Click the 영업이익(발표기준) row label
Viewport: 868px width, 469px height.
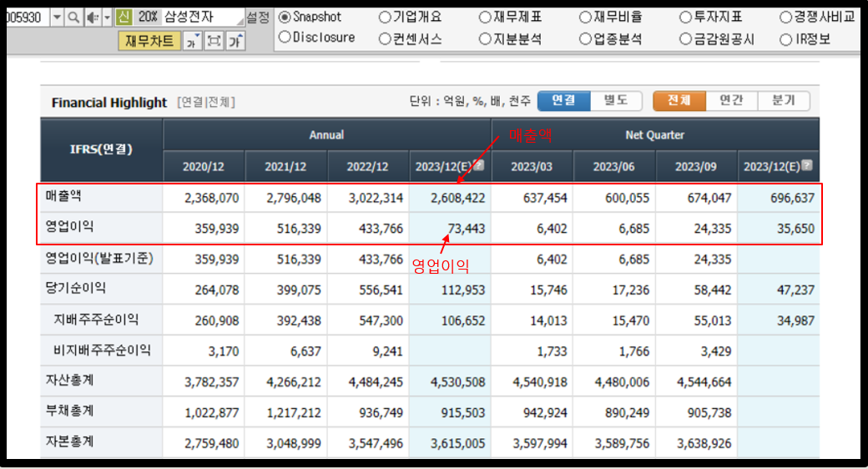pyautogui.click(x=99, y=258)
